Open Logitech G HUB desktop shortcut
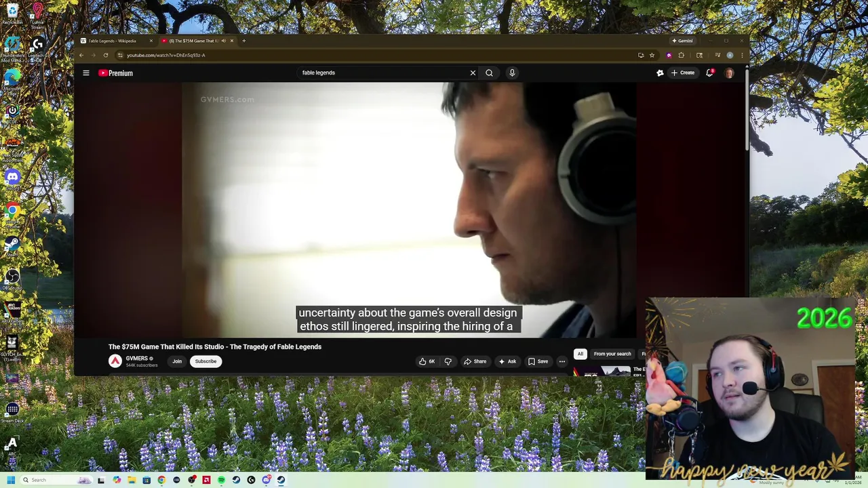 37,49
